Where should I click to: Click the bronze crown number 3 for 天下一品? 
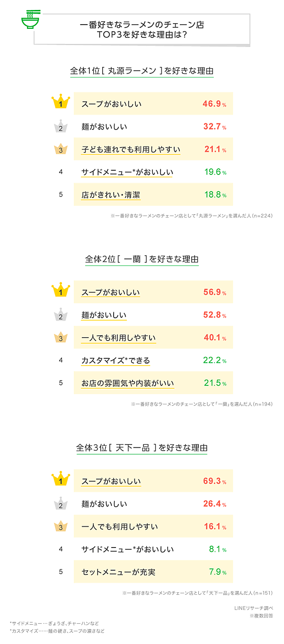pyautogui.click(x=61, y=526)
